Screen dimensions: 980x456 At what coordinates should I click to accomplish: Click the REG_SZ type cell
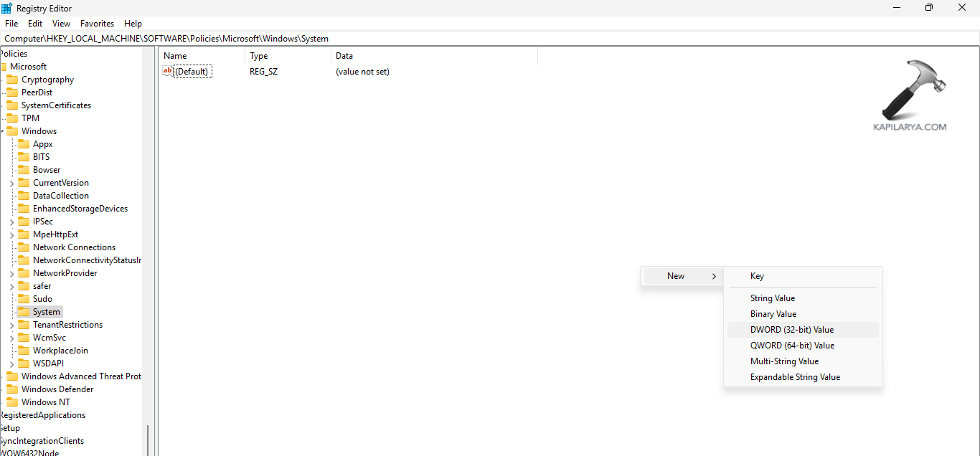coord(263,72)
